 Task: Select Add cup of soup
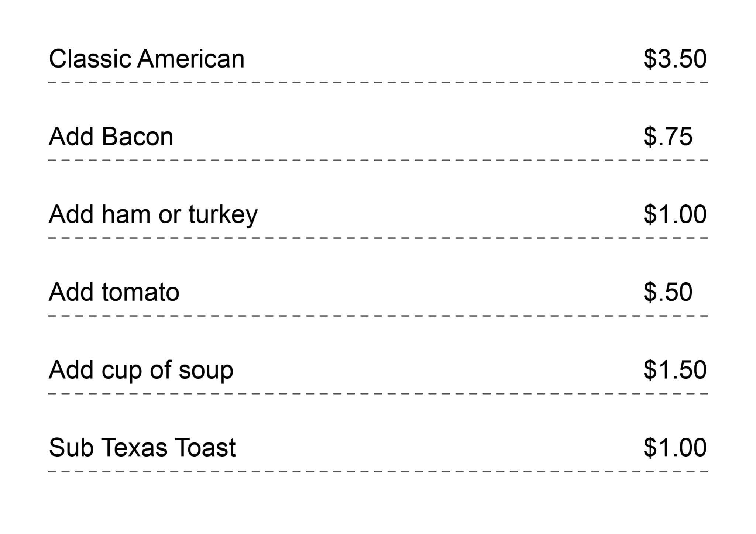[x=141, y=370]
